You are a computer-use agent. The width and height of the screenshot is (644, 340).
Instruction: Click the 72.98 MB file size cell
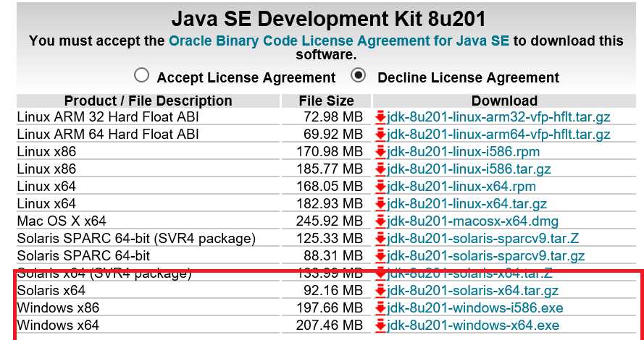(x=333, y=117)
